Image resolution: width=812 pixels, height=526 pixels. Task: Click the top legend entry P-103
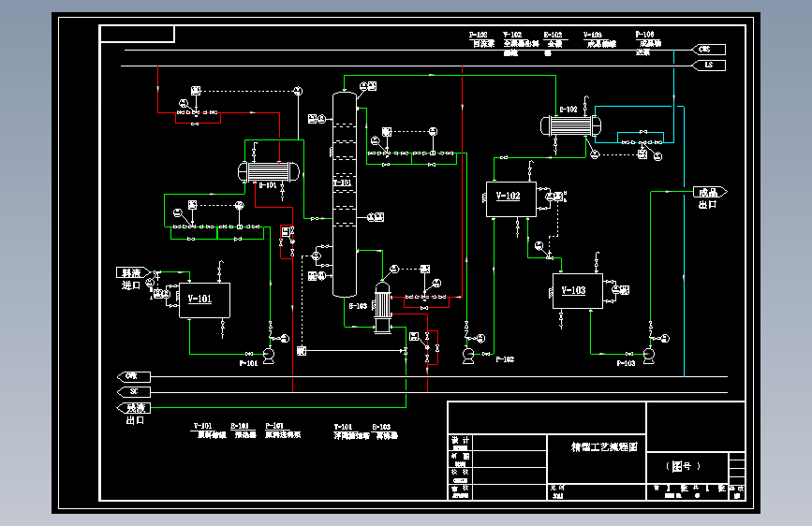click(x=648, y=43)
